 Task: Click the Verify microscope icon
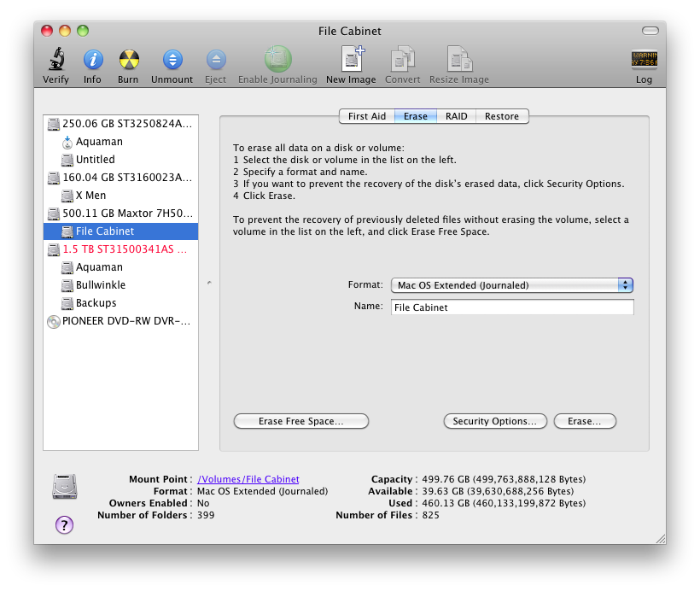(56, 59)
